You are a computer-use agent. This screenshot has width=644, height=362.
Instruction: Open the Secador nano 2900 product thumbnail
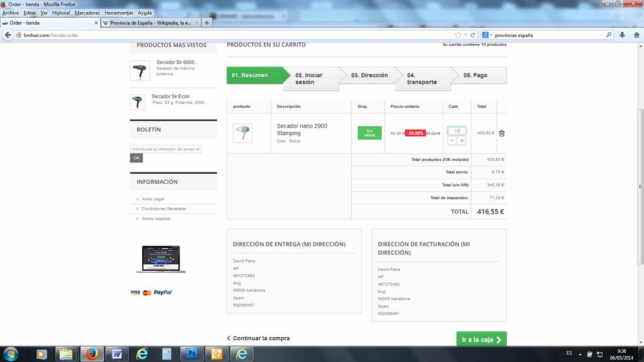click(243, 133)
